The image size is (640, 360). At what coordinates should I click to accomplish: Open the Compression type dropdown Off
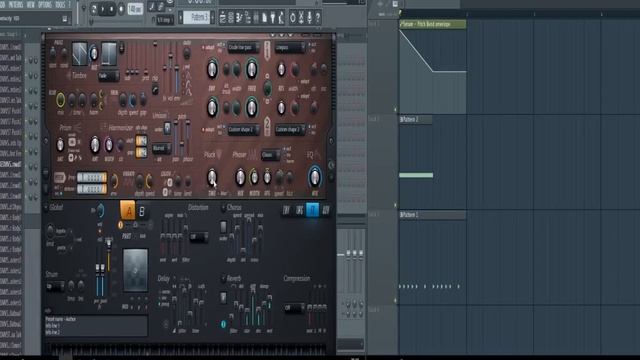click(x=293, y=307)
